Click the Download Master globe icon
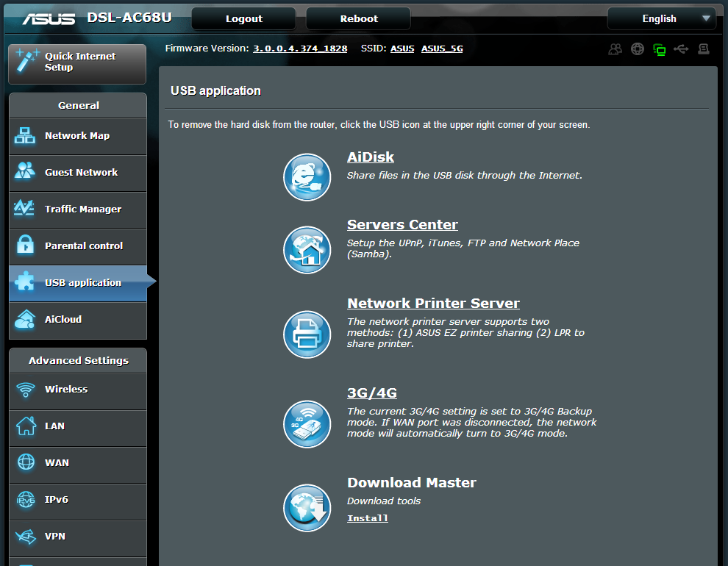Viewport: 728px width, 566px height. pyautogui.click(x=307, y=508)
